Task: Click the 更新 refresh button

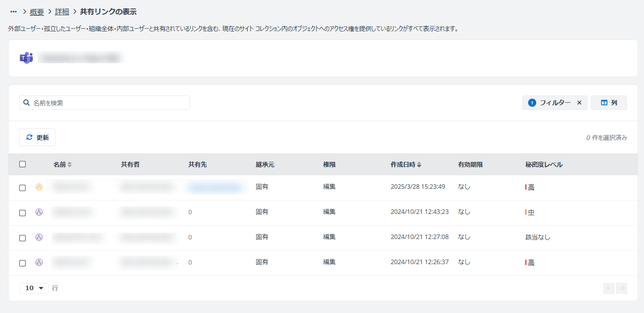Action: (37, 137)
